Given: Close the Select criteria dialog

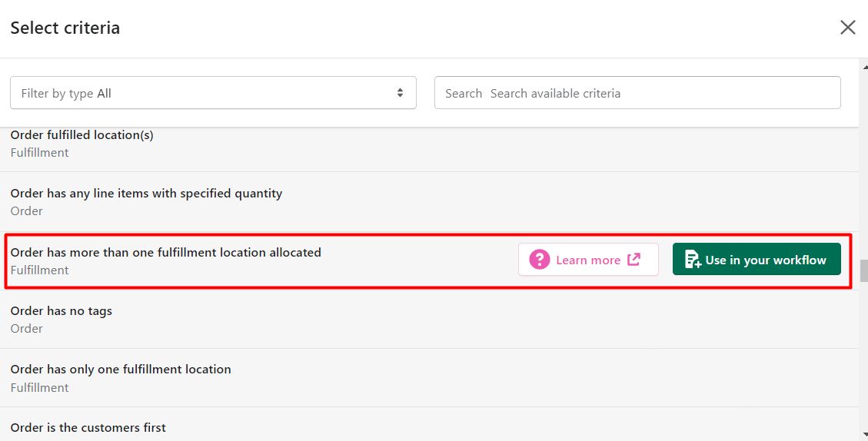Looking at the screenshot, I should point(847,27).
